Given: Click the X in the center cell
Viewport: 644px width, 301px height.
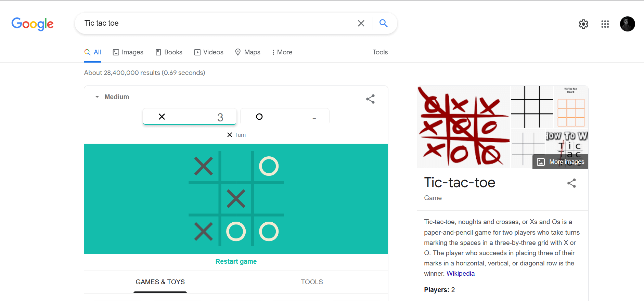Looking at the screenshot, I should pos(236,199).
